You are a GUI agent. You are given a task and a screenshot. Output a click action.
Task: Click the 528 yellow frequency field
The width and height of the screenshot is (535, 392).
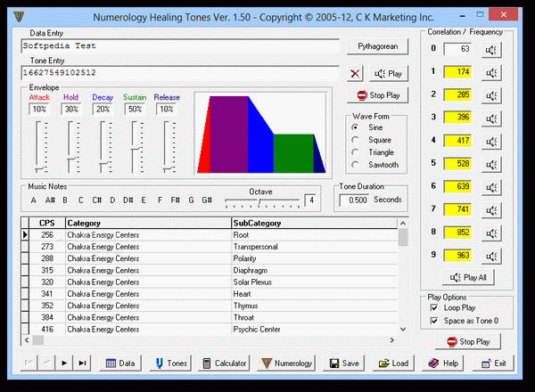(x=457, y=164)
